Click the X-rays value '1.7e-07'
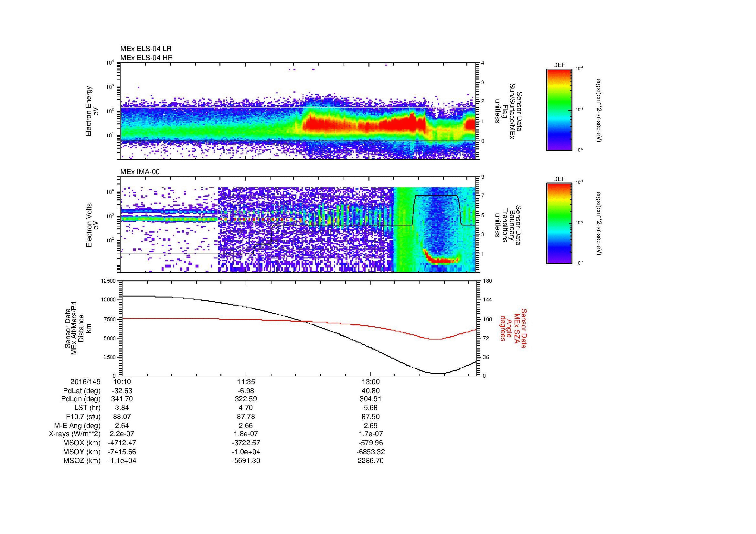Screen dimensions: 756x534 coord(371,434)
